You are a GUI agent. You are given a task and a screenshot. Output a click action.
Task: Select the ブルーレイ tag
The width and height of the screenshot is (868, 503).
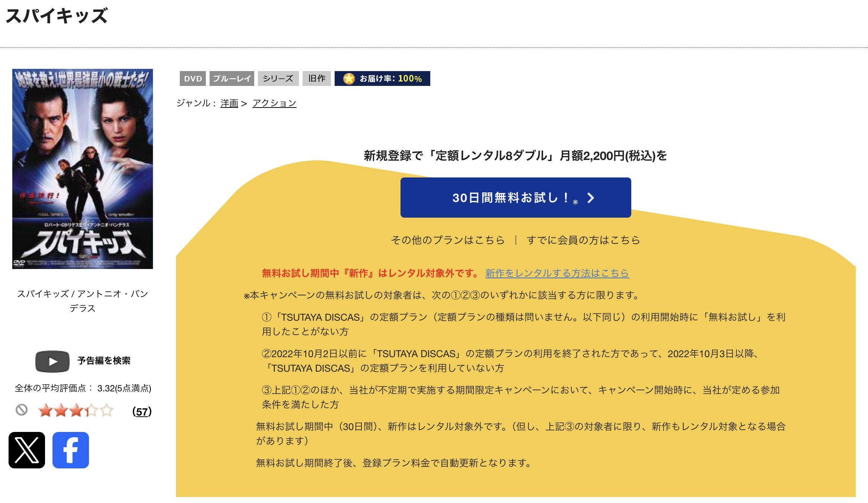pos(232,79)
